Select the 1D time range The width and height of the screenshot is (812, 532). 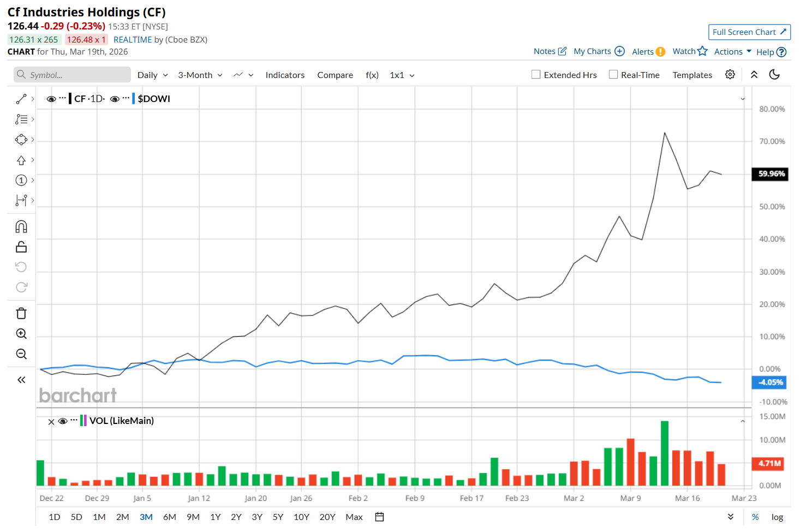55,517
